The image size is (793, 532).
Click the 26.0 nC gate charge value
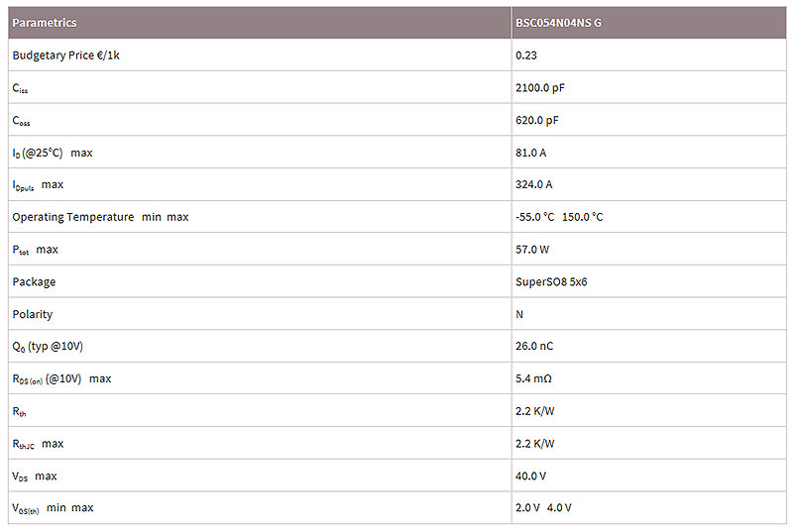coord(533,347)
